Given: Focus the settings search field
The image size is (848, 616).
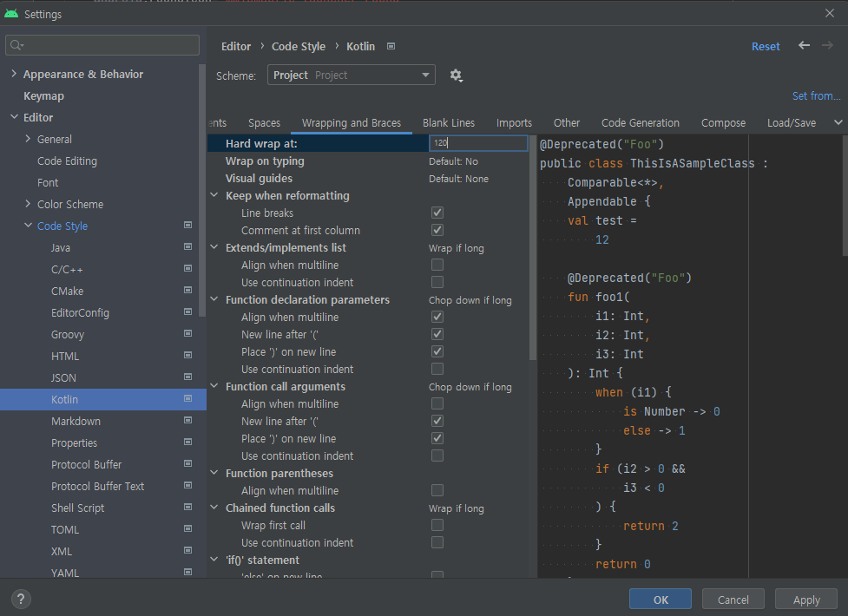Looking at the screenshot, I should tap(102, 45).
